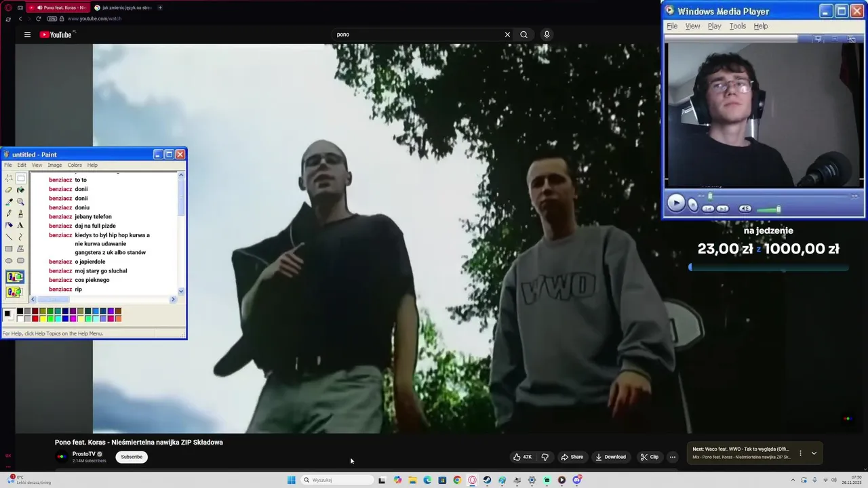This screenshot has width=868, height=488.
Task: Go to previous track in Media Player
Action: (x=708, y=209)
